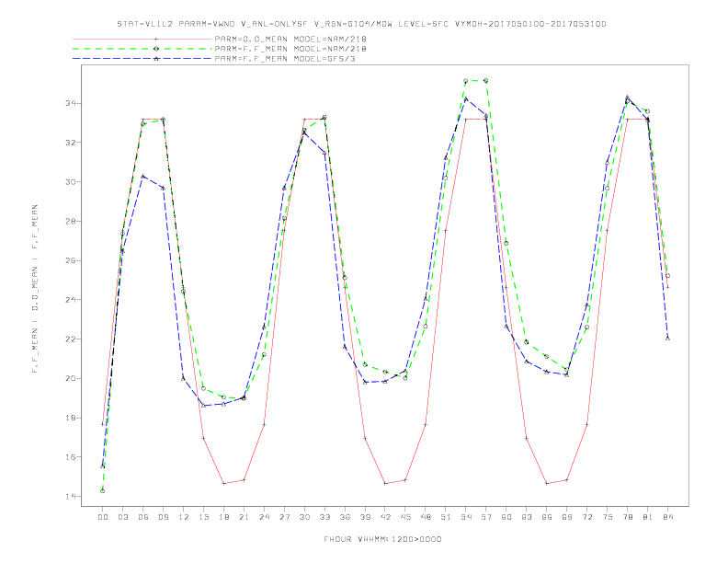Click forecast hour label 24 on x-axis
The image size is (728, 563).
tap(264, 517)
